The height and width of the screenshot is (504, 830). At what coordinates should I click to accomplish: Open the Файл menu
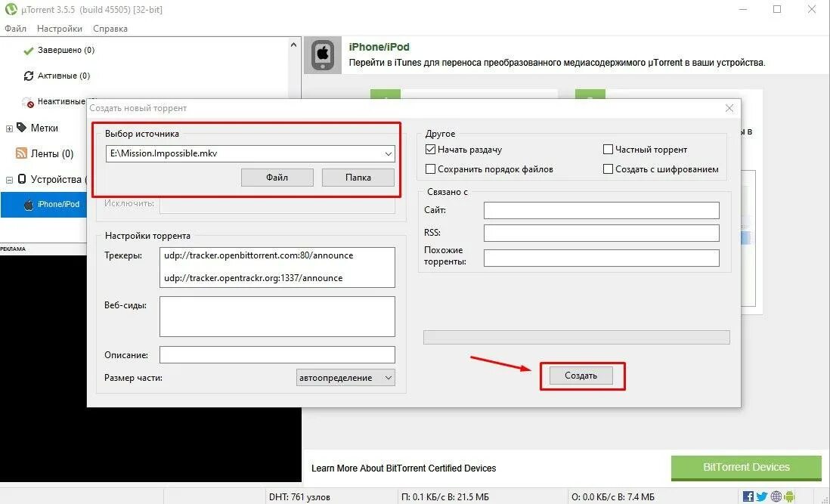tap(15, 29)
